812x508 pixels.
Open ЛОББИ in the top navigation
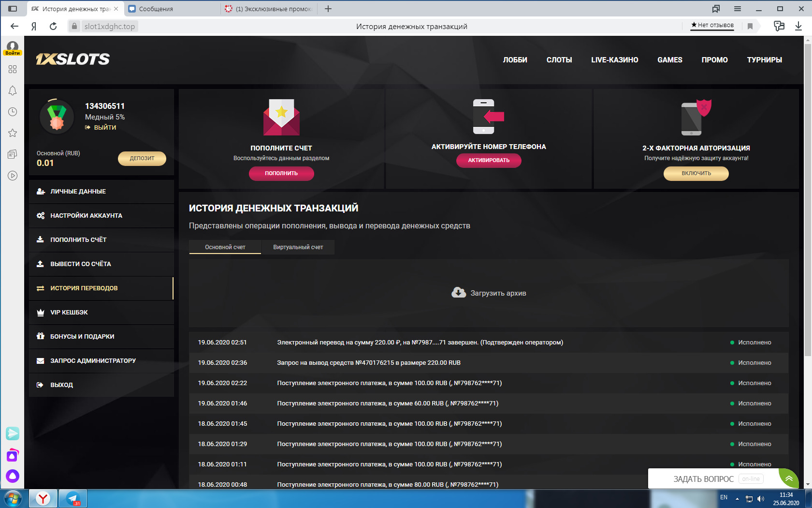(515, 60)
